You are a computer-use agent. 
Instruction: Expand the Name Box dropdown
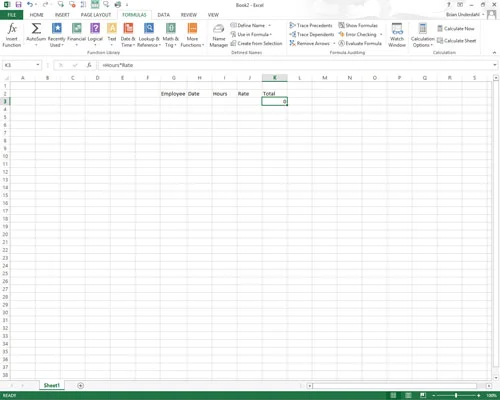coord(38,65)
